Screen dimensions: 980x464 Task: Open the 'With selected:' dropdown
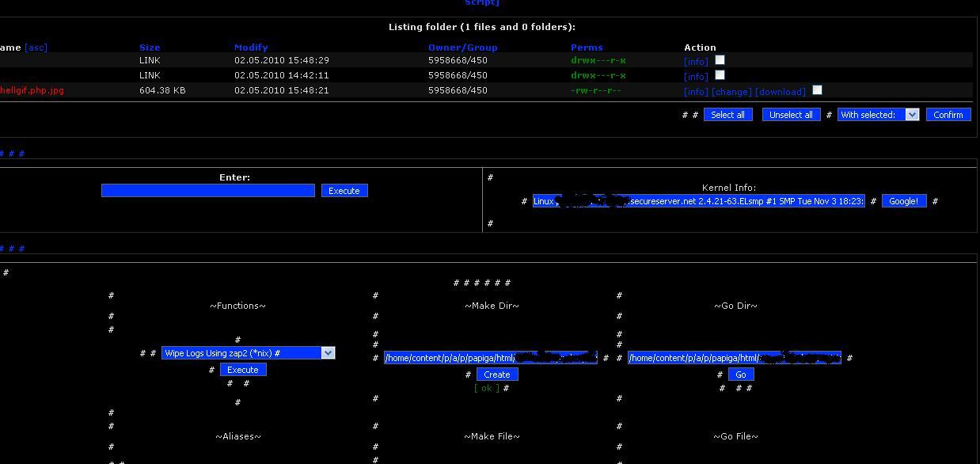coord(878,115)
